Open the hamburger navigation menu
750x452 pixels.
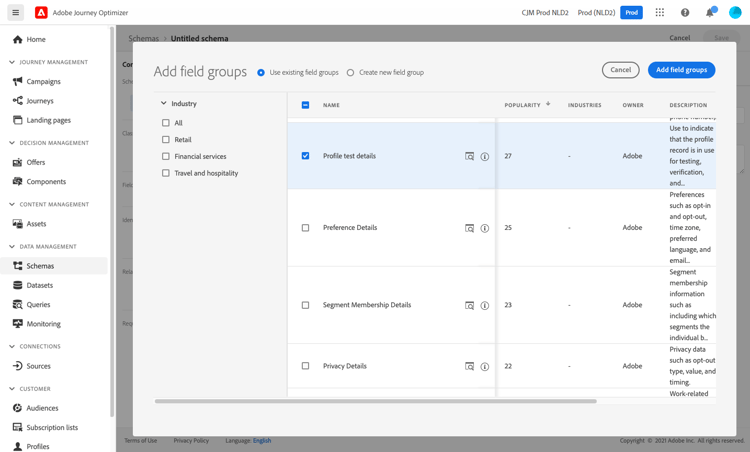(16, 13)
